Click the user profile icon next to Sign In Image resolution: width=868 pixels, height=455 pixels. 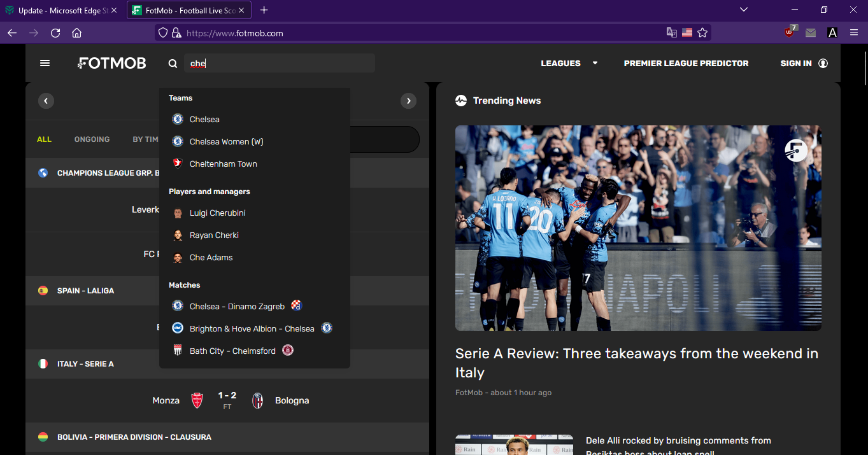[823, 64]
